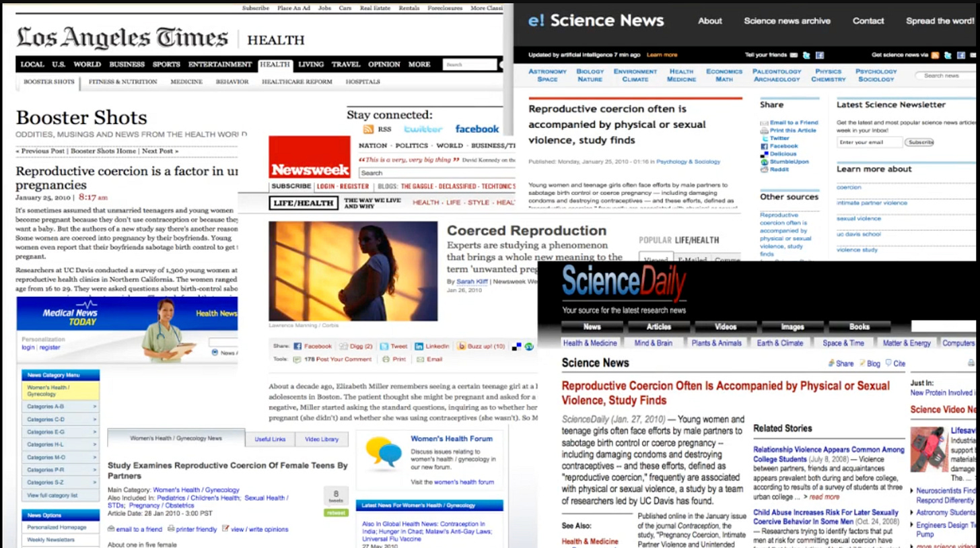Open 'women's health forum' link
Screen dimensions: 980x548
pyautogui.click(x=464, y=482)
